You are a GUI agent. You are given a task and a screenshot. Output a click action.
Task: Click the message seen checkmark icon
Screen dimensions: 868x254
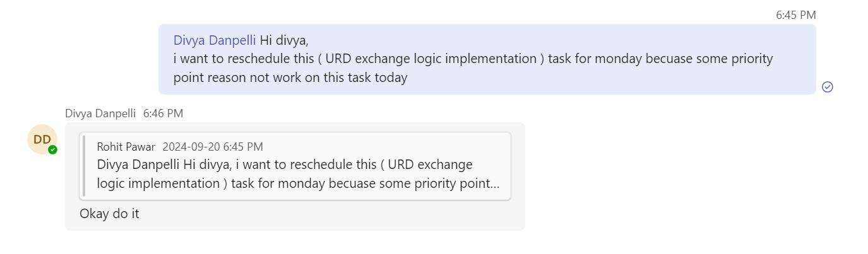(x=828, y=87)
